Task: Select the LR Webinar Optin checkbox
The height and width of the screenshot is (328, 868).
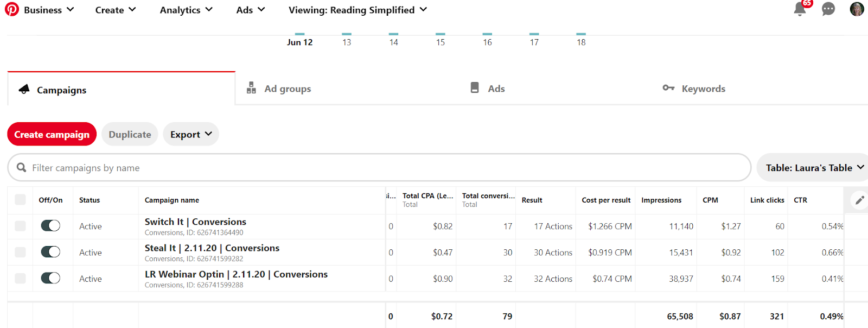Action: pyautogui.click(x=20, y=279)
